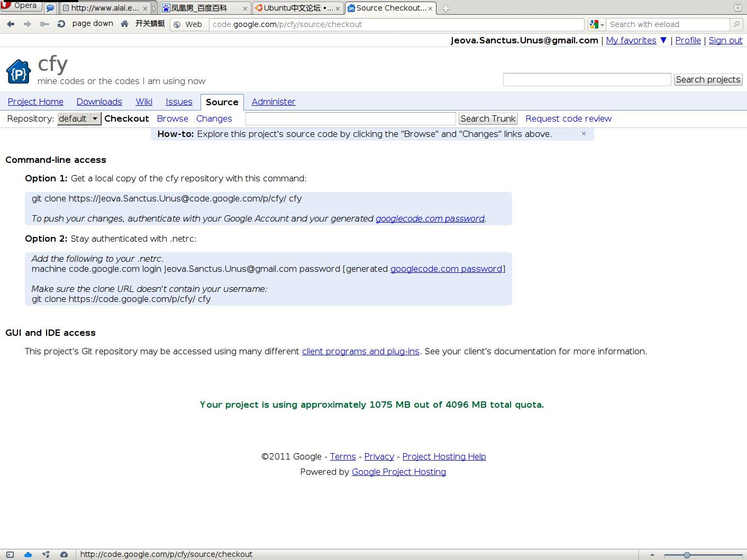Close the aiai.e... tab
This screenshot has width=747, height=560.
coord(145,8)
